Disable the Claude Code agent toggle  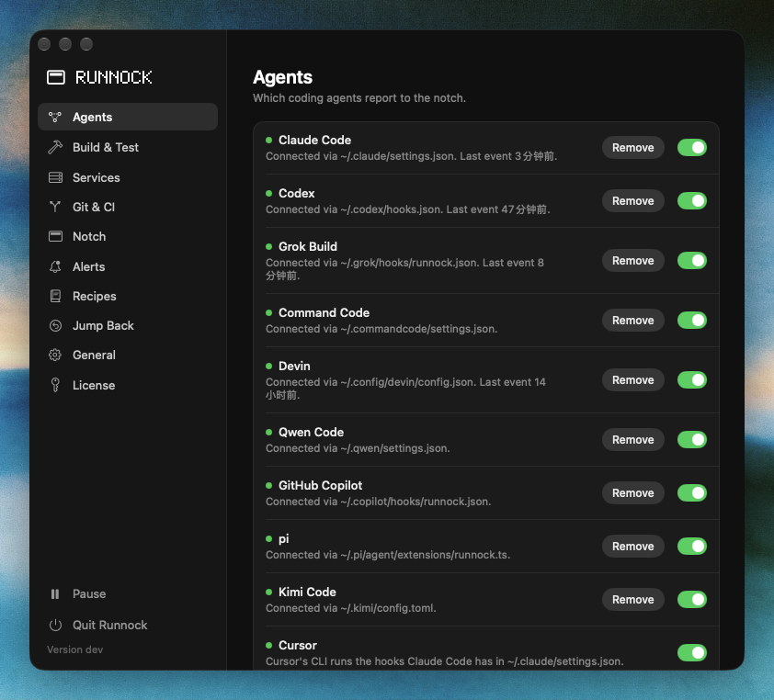click(x=691, y=148)
